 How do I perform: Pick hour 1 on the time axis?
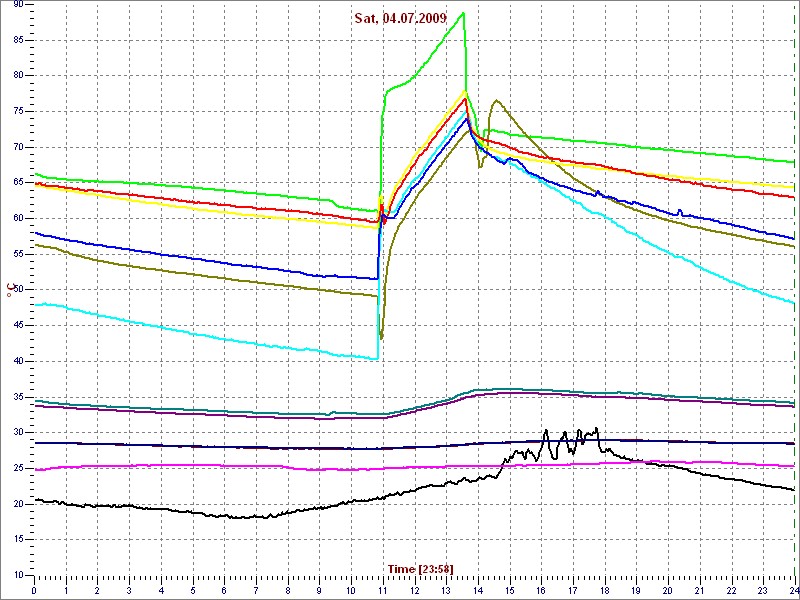coord(66,591)
